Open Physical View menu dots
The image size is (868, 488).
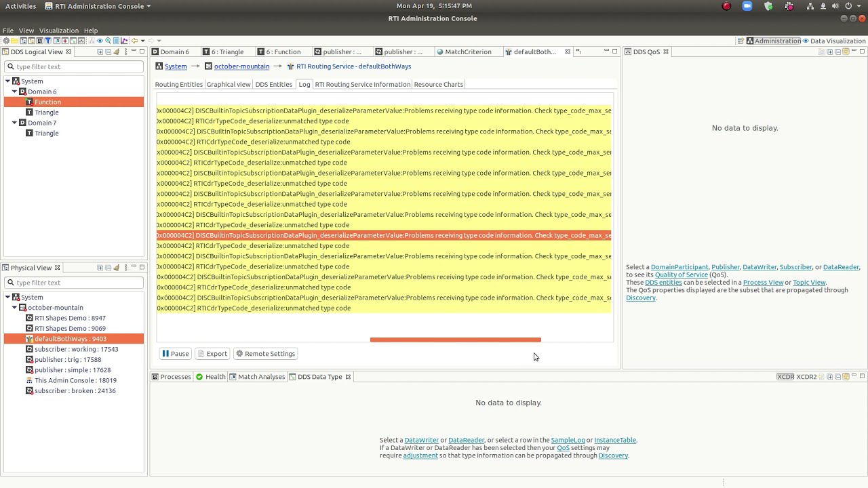(x=125, y=268)
